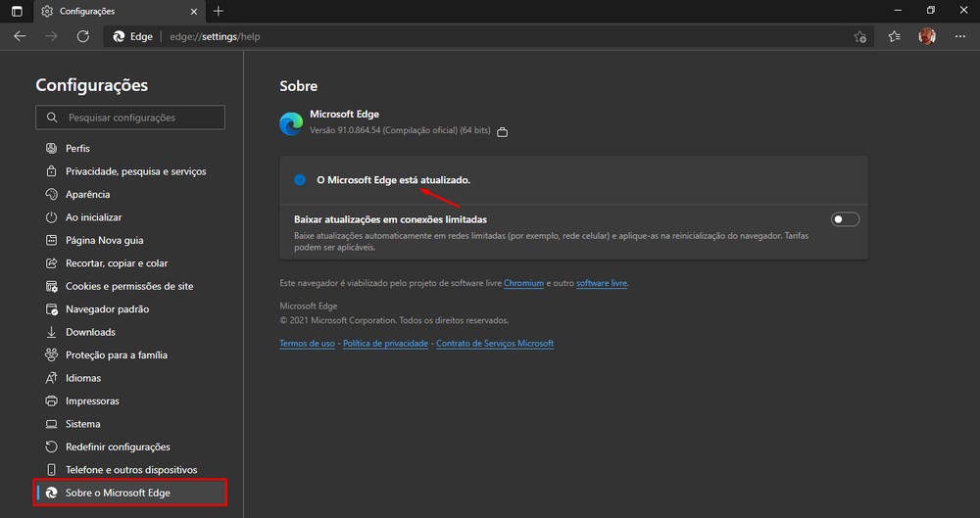This screenshot has height=518, width=980.
Task: Open the browser menu with three dots
Action: pos(959,36)
